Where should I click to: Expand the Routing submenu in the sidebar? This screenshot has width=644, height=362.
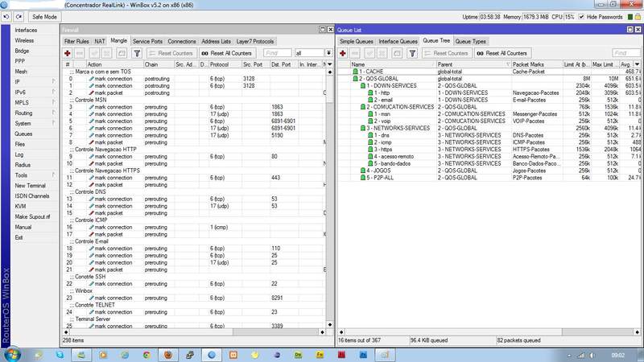click(x=35, y=113)
